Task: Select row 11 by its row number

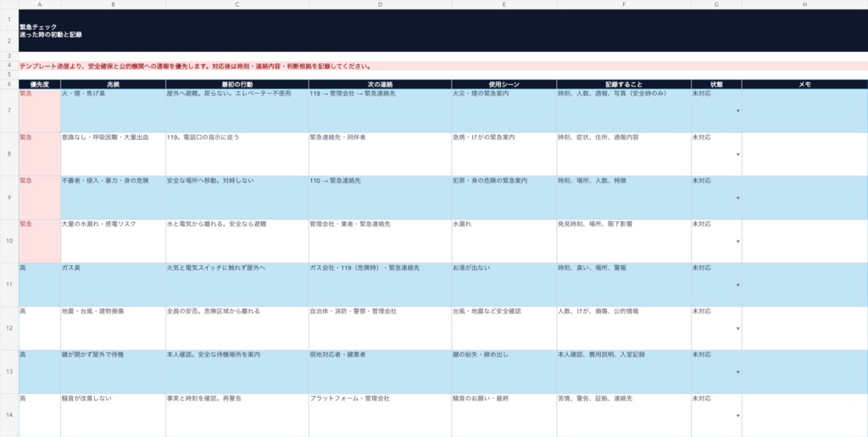Action: click(8, 285)
